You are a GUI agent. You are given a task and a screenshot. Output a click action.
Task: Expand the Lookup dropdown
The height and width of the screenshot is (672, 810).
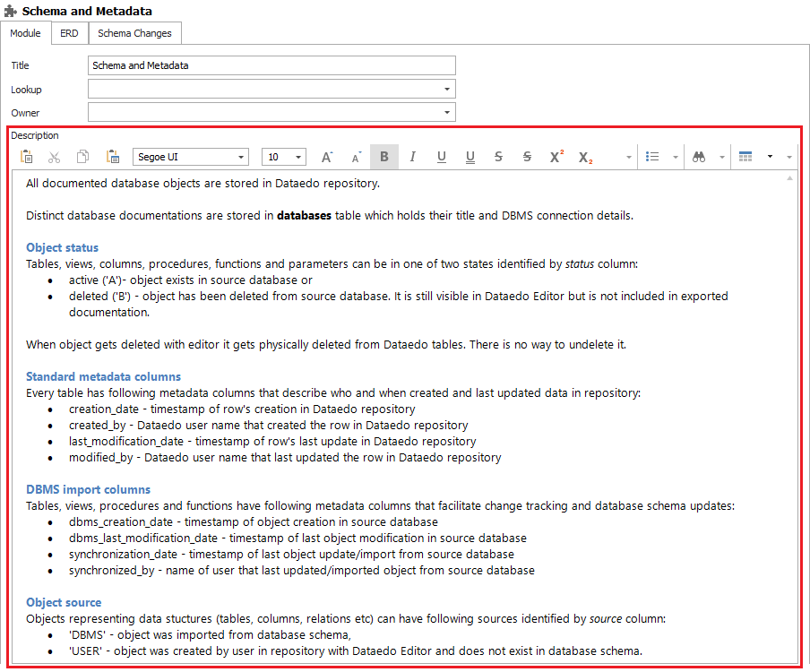446,90
